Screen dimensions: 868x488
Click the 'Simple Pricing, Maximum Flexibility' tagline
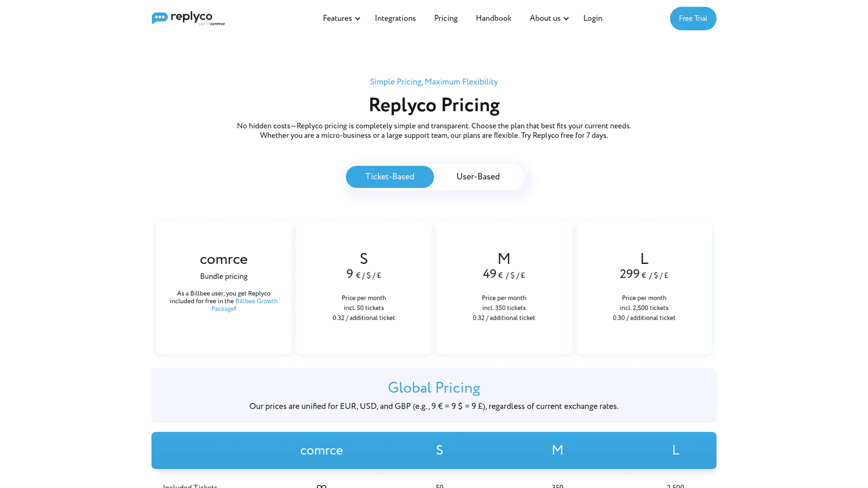(x=434, y=82)
